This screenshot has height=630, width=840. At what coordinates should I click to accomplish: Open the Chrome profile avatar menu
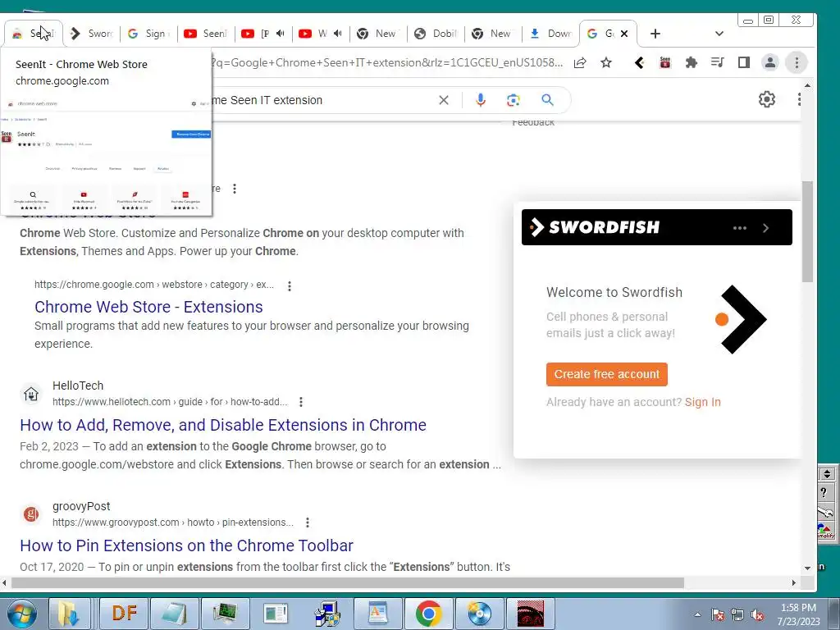coord(769,62)
